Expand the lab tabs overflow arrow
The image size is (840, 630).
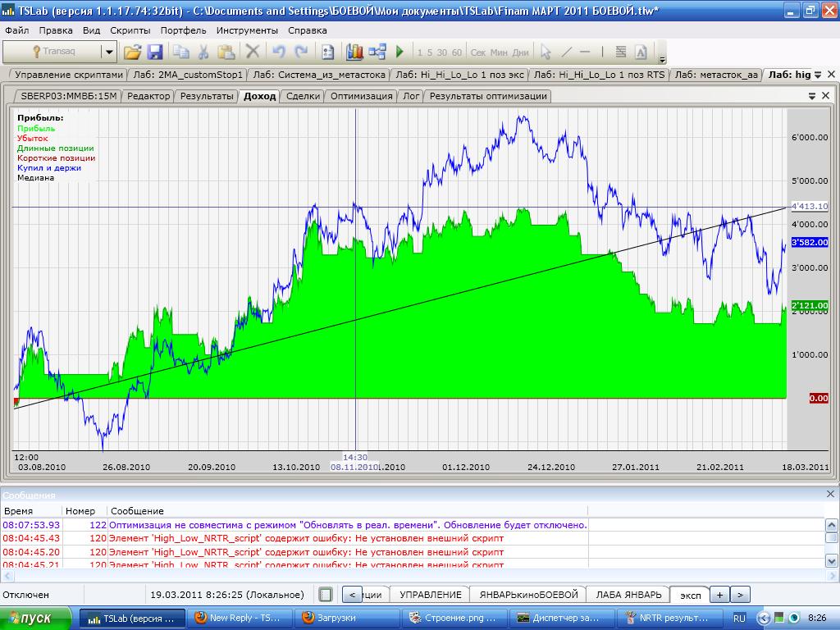coord(819,75)
